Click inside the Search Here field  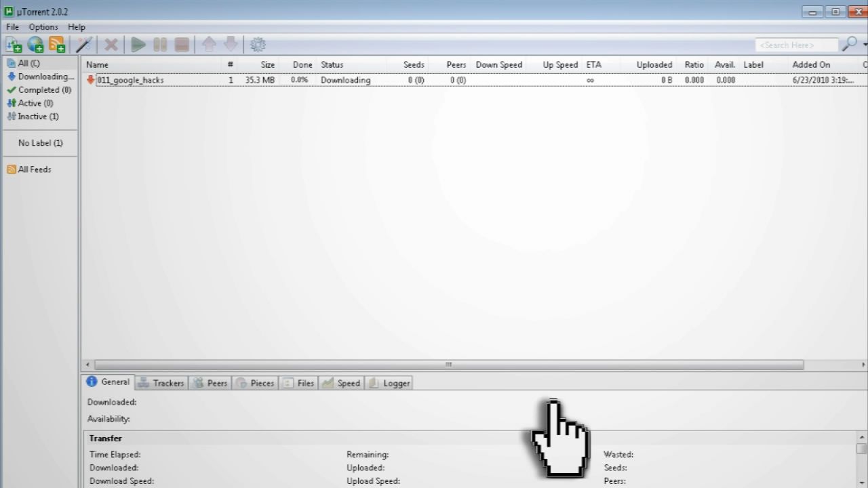tap(795, 45)
